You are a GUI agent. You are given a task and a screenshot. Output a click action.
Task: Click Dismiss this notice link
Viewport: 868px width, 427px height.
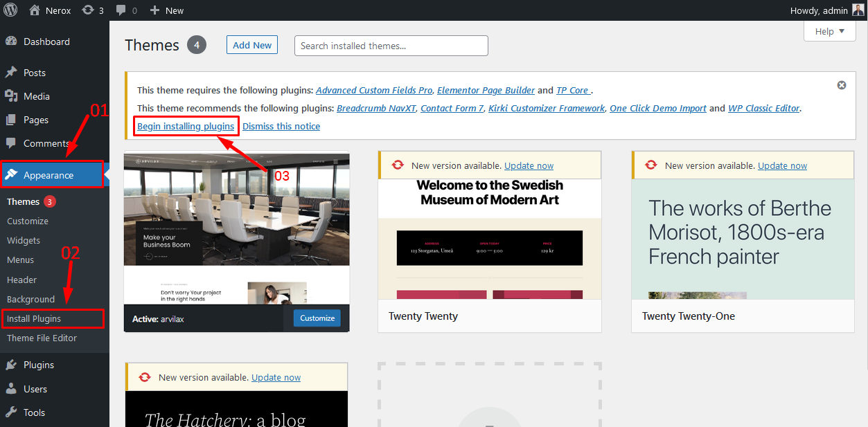(281, 126)
